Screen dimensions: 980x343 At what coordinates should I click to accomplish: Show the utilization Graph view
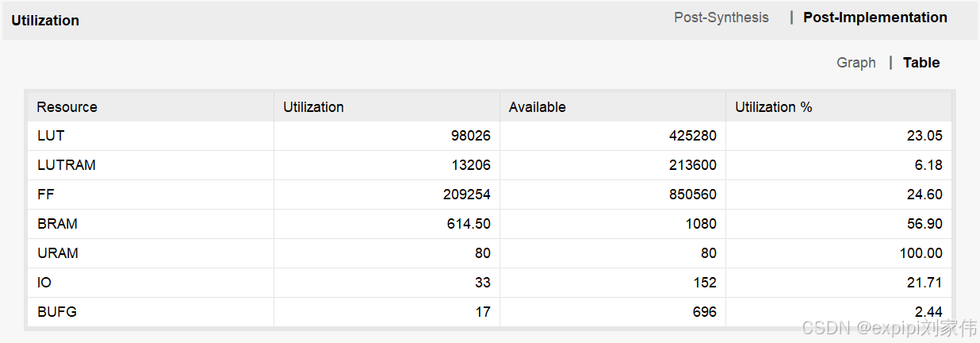[x=856, y=63]
